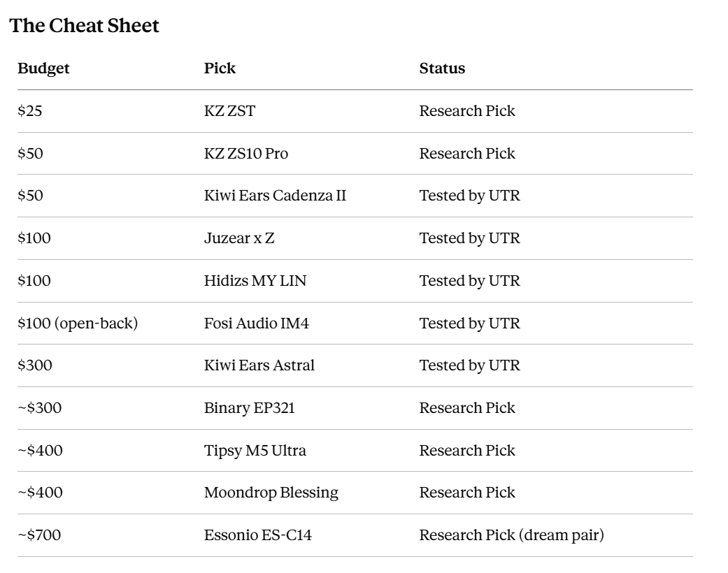Click the $100 (open-back) budget cell

tap(78, 324)
